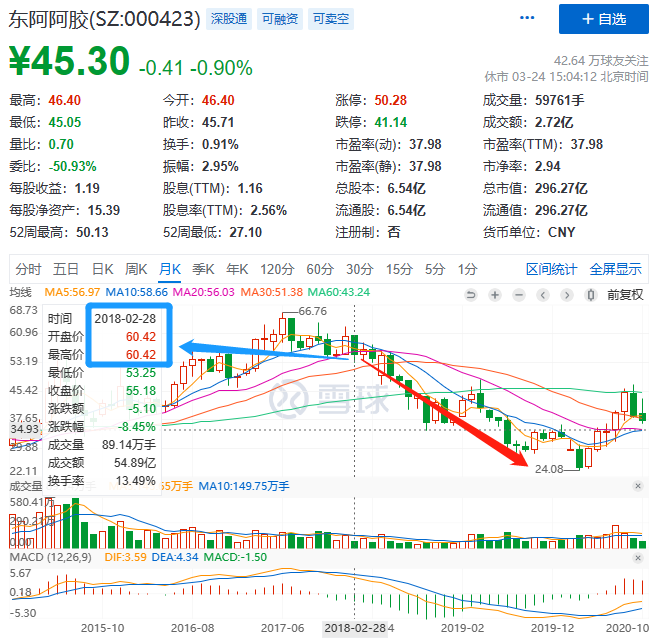Click the DIF:3.59 value
The image size is (659, 643).
click(125, 558)
